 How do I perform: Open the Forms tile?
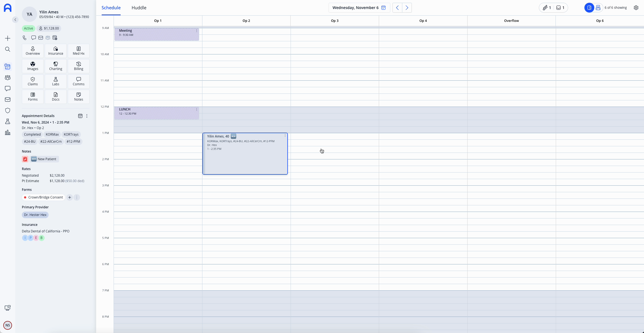point(33,97)
